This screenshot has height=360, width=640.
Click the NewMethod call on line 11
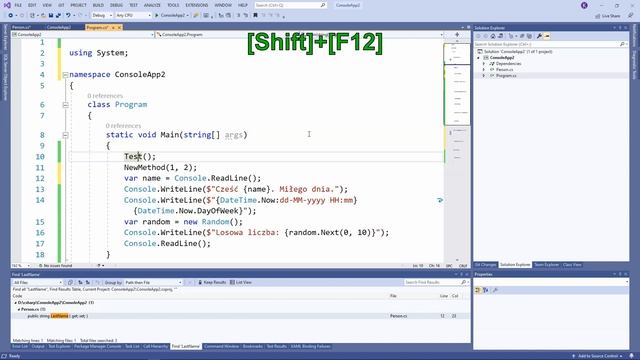(x=144, y=167)
